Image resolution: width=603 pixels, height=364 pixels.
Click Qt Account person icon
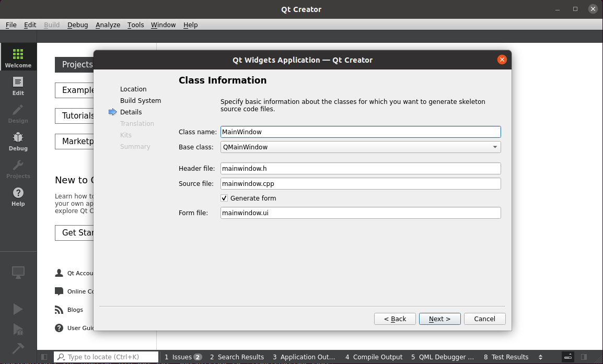[x=59, y=273]
